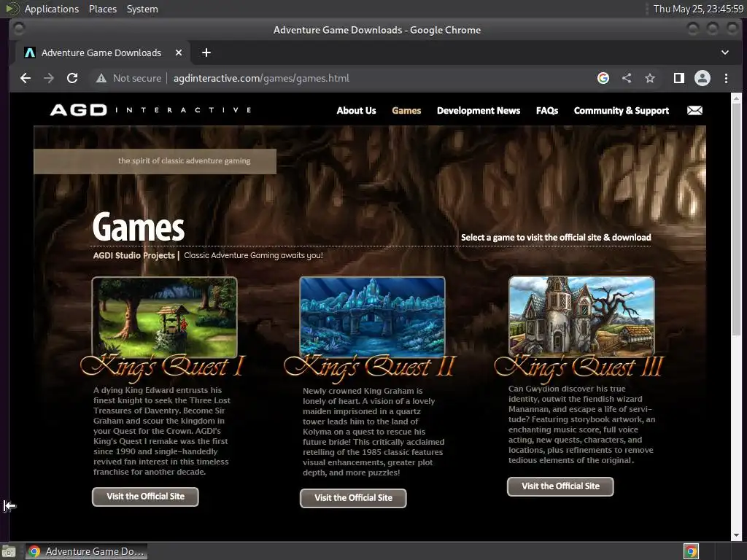747x560 pixels.
Task: Expand the tab search chevron
Action: click(x=725, y=52)
